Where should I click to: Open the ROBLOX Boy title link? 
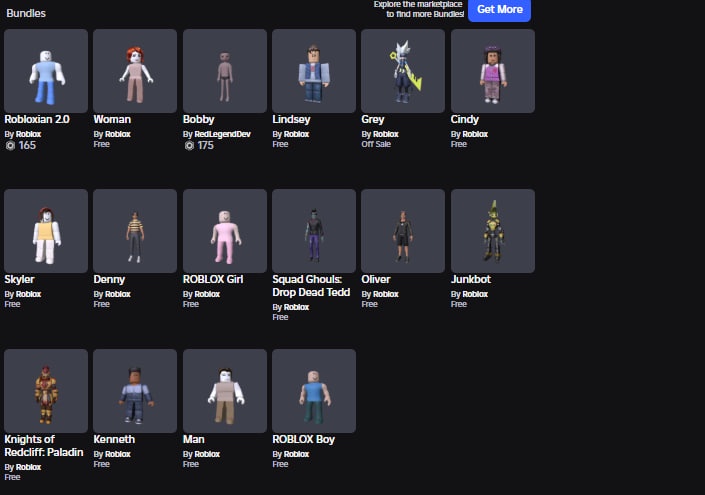(303, 440)
